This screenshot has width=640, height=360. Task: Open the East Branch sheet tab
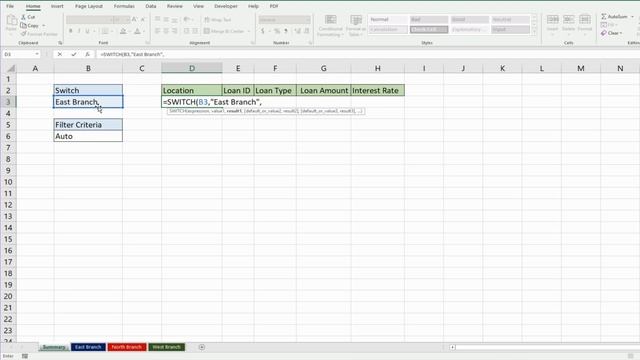click(88, 347)
